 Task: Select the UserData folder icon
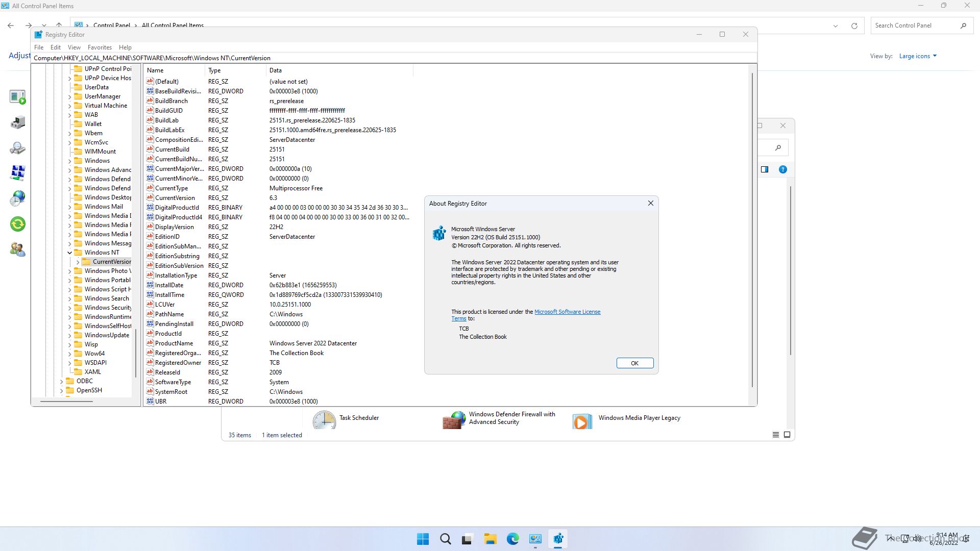(78, 87)
